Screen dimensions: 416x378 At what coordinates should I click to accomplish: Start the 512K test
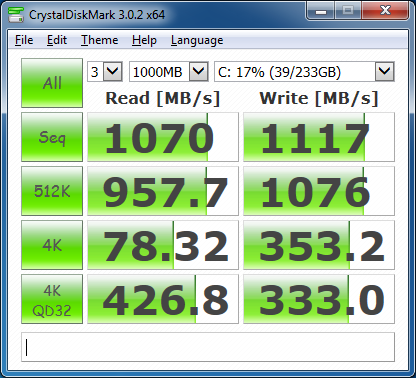click(52, 191)
